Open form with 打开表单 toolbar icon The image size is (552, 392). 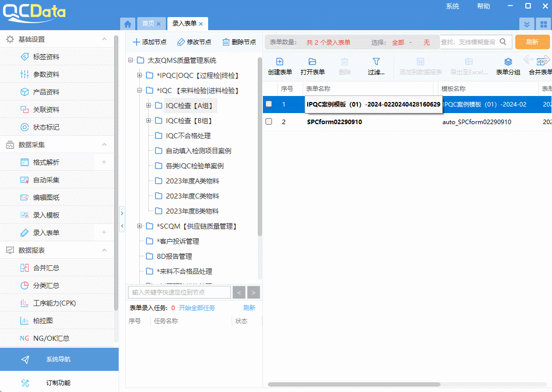coord(312,62)
